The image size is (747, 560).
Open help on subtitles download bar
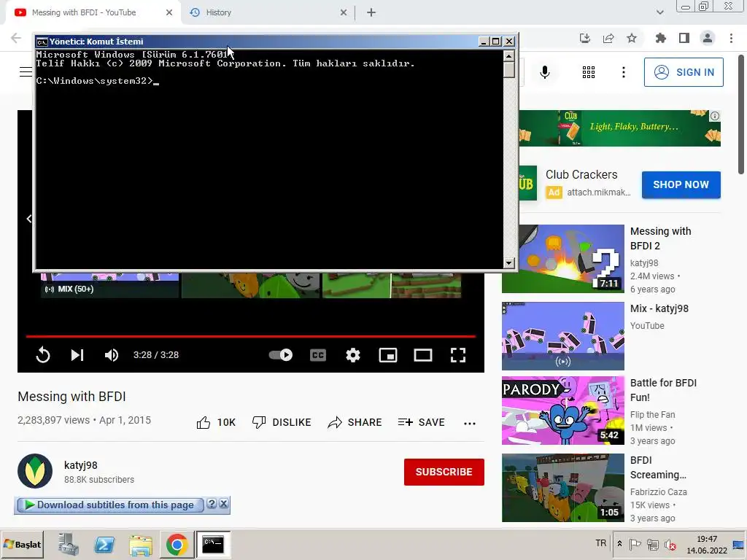pyautogui.click(x=212, y=504)
